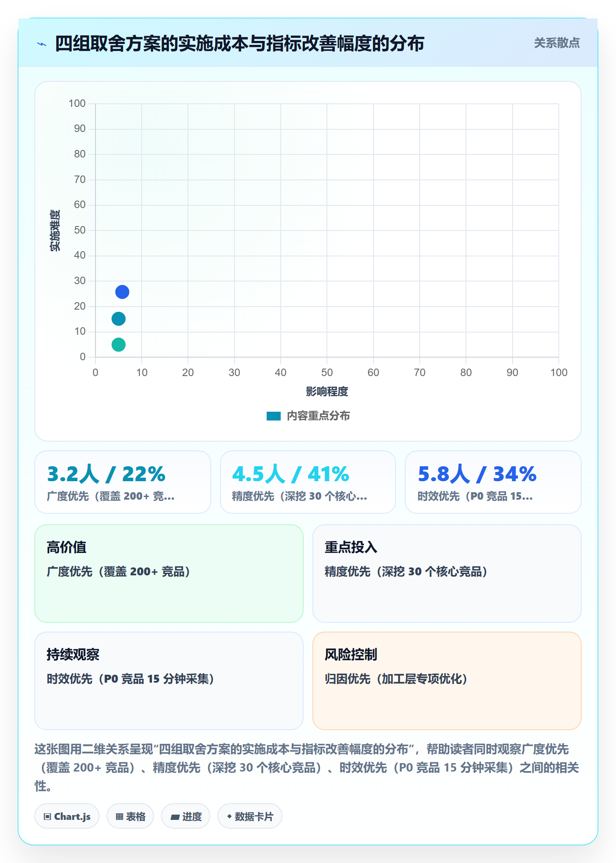Select the green lowest scatter point
This screenshot has height=863, width=616.
coord(118,345)
